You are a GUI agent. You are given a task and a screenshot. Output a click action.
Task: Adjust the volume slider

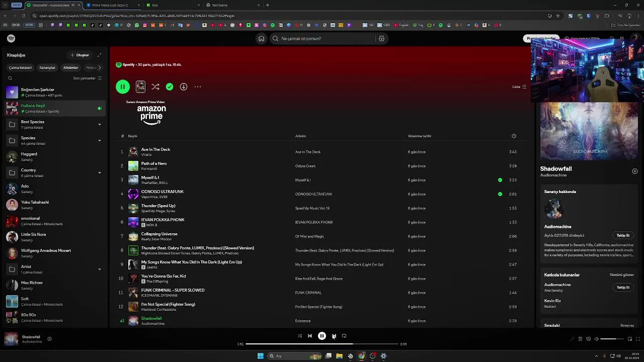pos(612,339)
